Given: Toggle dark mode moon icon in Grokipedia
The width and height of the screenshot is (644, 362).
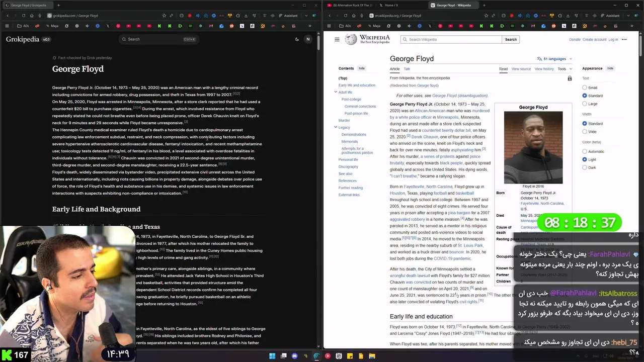Looking at the screenshot, I should click(x=297, y=39).
